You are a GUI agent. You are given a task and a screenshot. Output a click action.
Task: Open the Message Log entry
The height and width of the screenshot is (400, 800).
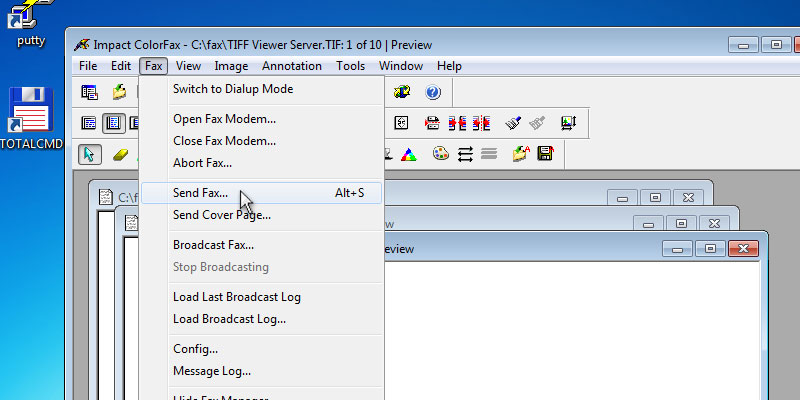tap(212, 371)
